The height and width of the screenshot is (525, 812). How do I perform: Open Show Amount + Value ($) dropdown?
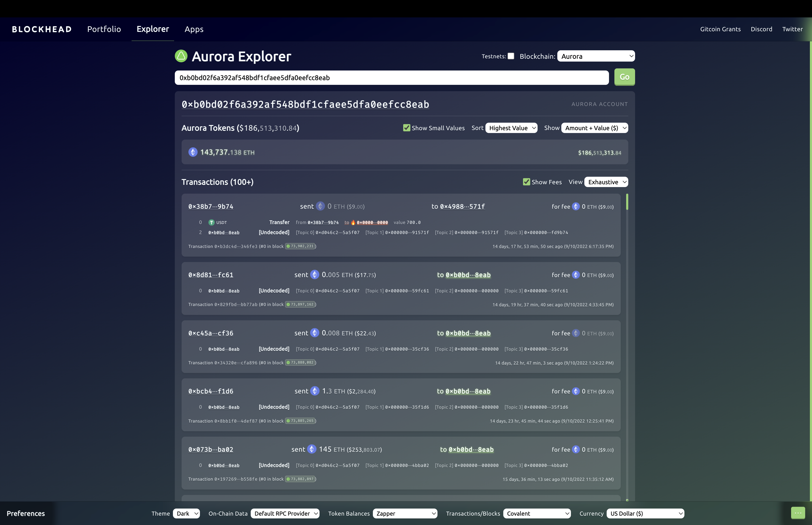point(595,128)
